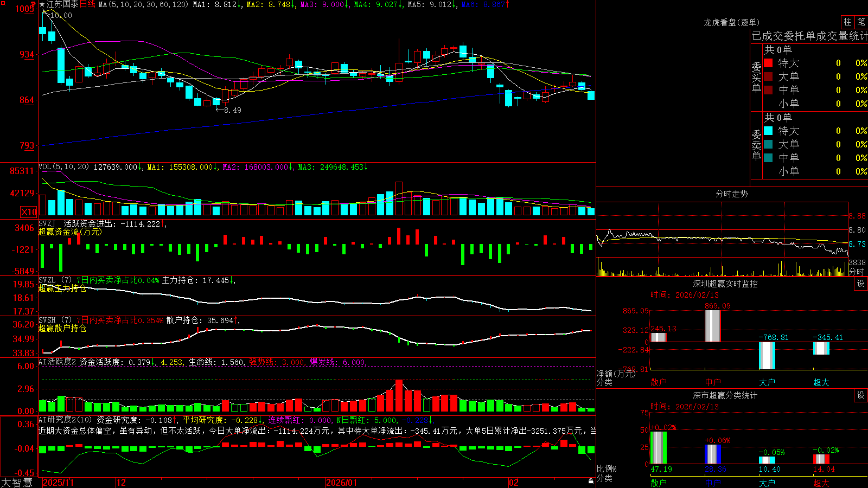Viewport: 868px width, 488px height.
Task: Click the red 特大 buy order swatch
Action: point(768,63)
